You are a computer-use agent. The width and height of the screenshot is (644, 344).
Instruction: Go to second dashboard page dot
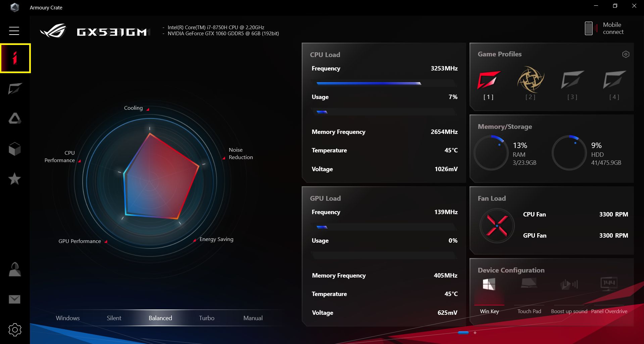pyautogui.click(x=475, y=333)
